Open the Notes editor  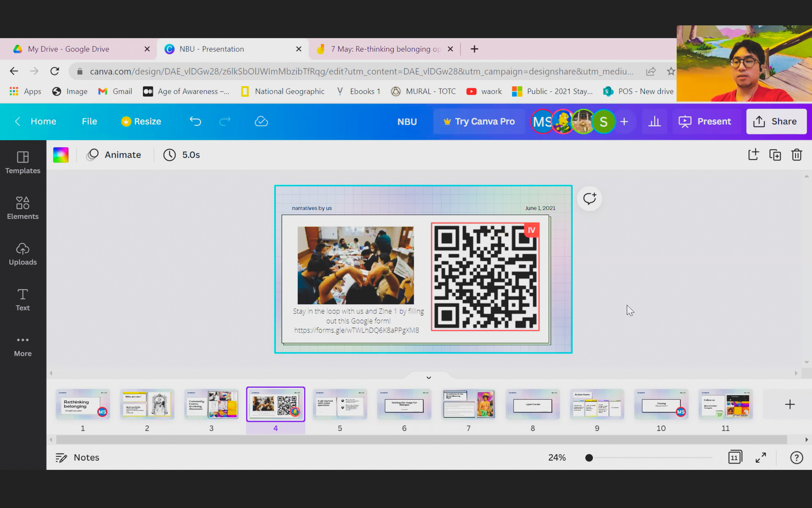[x=77, y=457]
